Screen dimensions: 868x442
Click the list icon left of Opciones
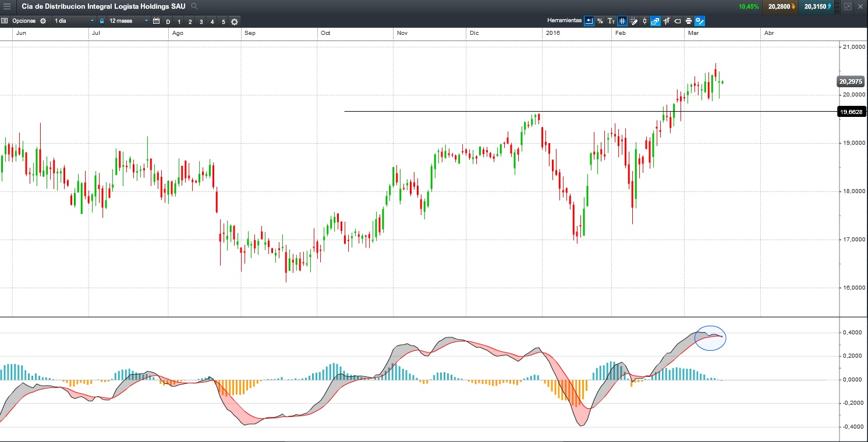(x=5, y=21)
